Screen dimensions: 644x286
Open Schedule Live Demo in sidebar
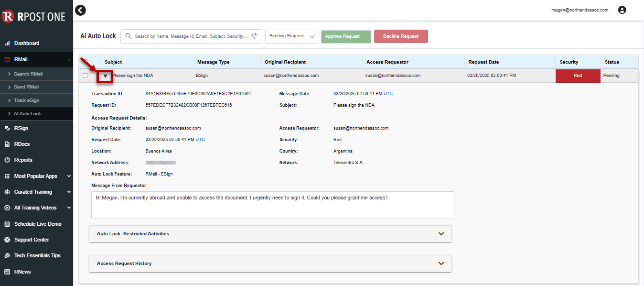tap(37, 224)
